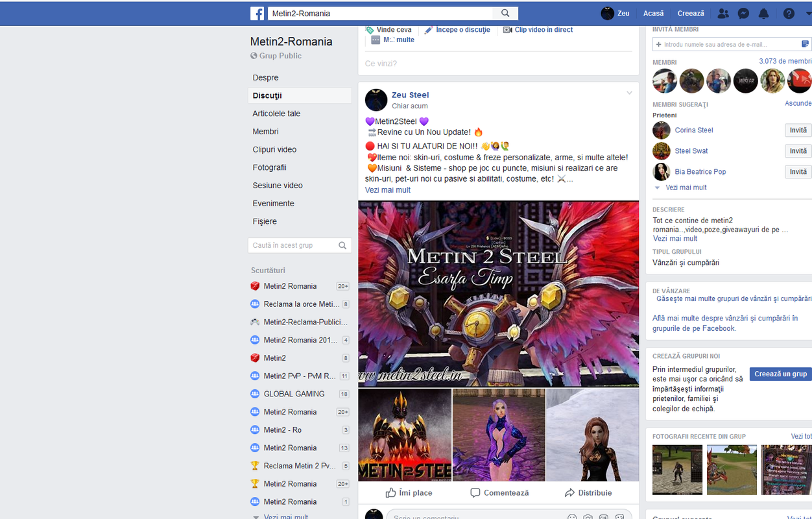The height and width of the screenshot is (519, 812).
Task: Expand suggested members Vezi mai mult
Action: tap(686, 187)
